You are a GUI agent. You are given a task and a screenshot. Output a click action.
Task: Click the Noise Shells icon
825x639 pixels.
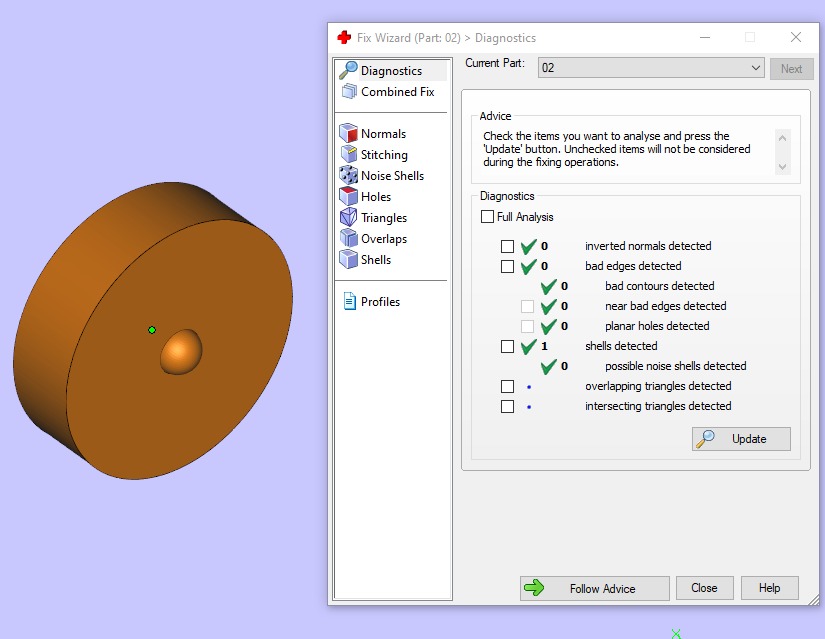[x=348, y=175]
